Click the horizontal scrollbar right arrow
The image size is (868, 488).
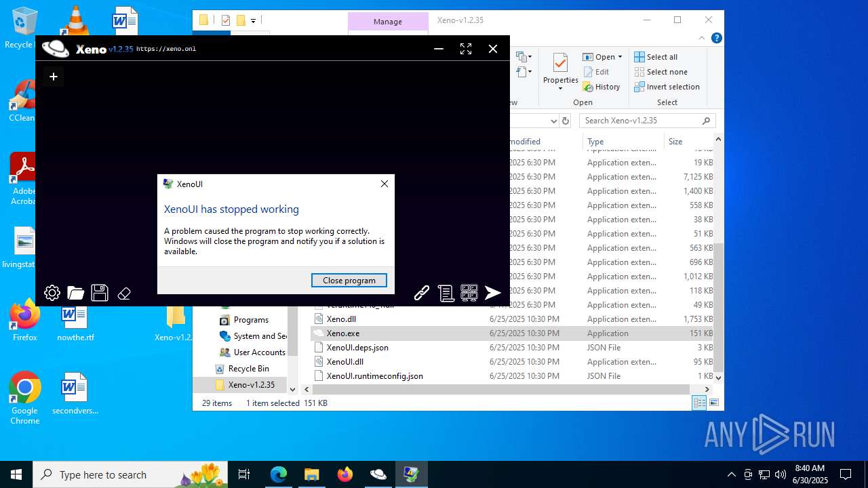(x=707, y=390)
